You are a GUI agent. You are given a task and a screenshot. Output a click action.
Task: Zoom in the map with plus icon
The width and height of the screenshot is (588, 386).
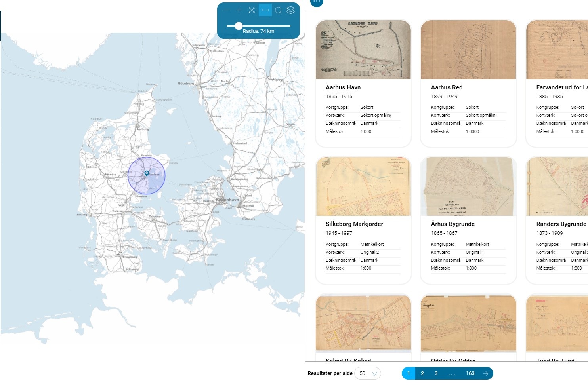(x=239, y=10)
